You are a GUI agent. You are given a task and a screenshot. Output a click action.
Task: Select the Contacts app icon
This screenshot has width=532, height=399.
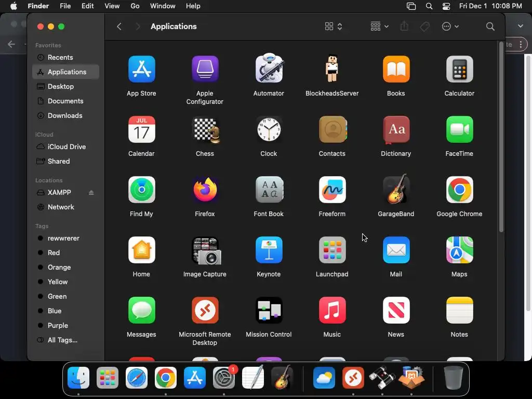332,129
